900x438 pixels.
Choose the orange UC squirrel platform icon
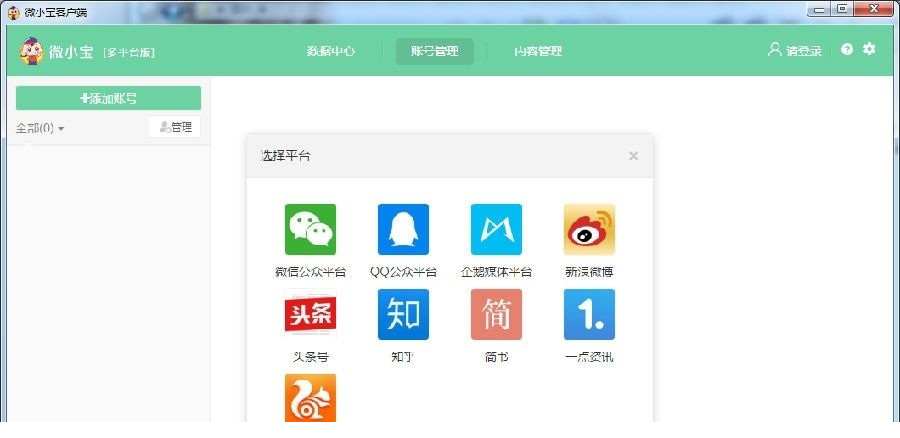point(311,398)
